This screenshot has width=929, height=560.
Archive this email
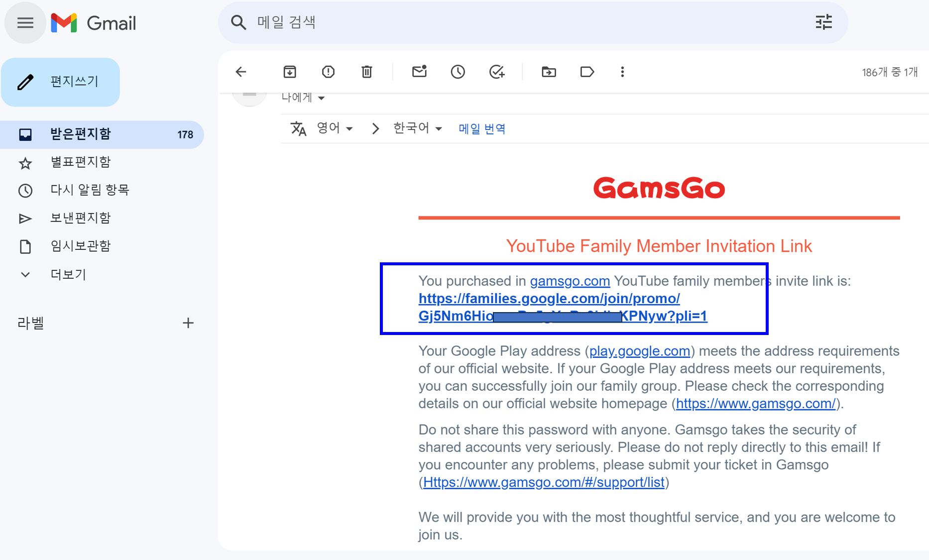click(290, 72)
